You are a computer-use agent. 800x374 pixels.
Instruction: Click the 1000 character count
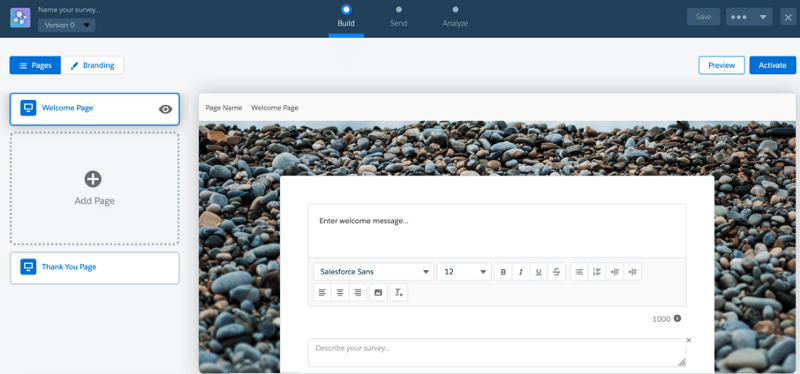tap(661, 319)
